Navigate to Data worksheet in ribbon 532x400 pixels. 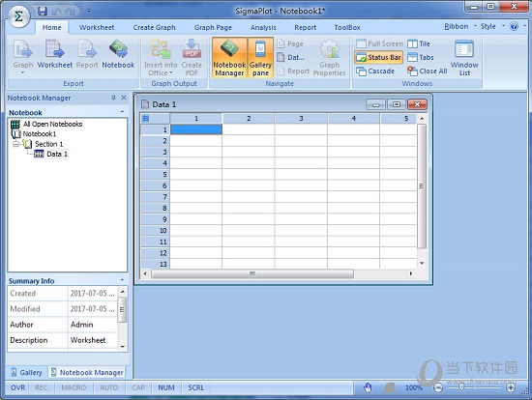291,57
